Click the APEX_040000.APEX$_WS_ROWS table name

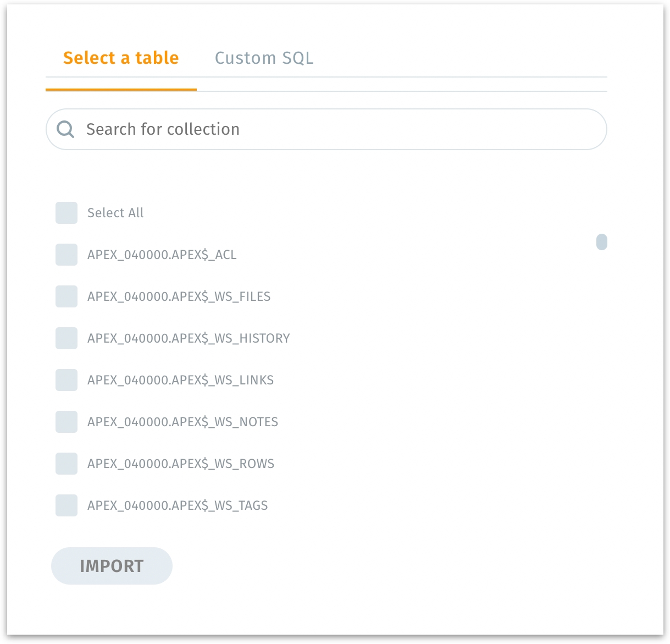[181, 464]
